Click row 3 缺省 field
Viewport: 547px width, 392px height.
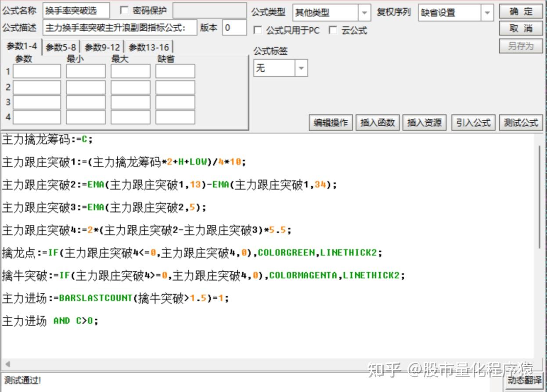pos(175,102)
